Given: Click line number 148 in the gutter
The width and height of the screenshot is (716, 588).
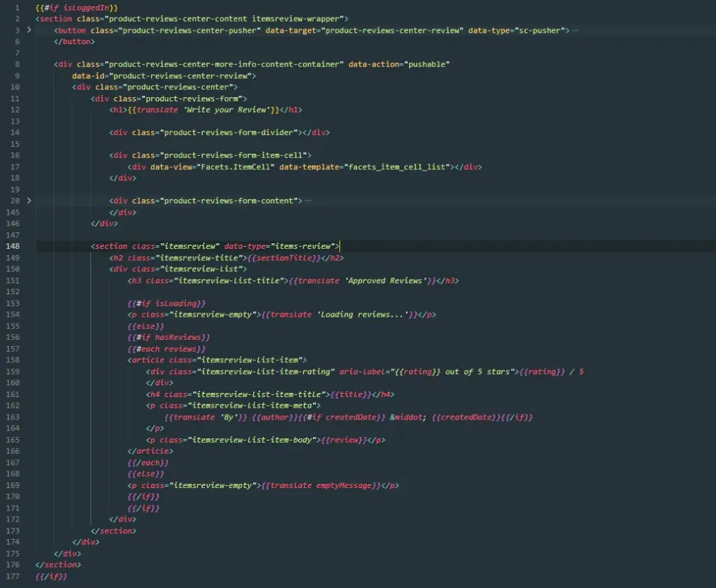Looking at the screenshot, I should point(13,247).
